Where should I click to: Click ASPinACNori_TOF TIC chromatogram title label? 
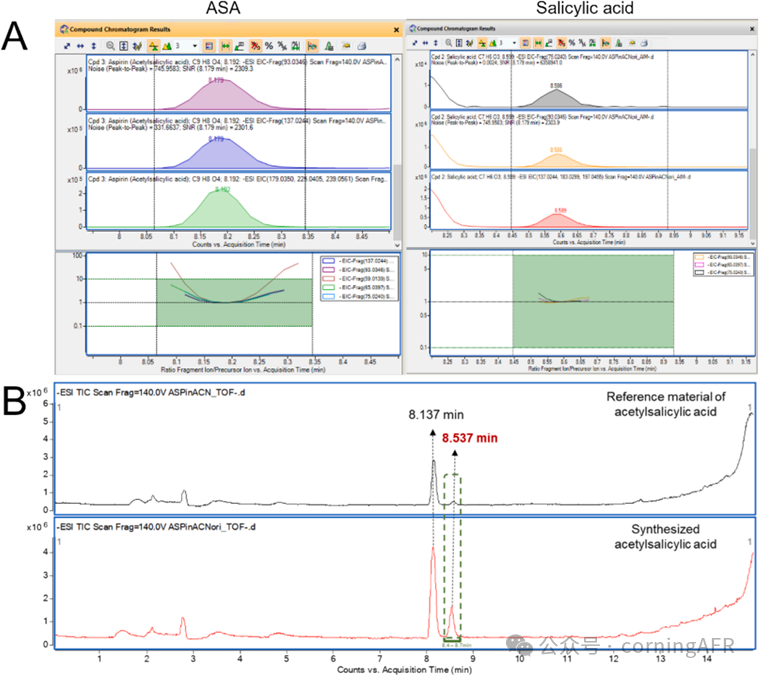(x=156, y=526)
